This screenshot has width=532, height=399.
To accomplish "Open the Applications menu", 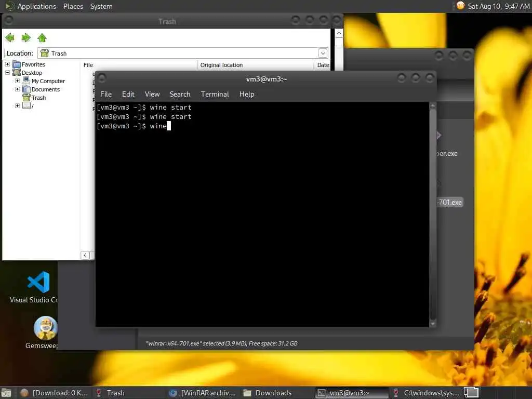I will [37, 6].
